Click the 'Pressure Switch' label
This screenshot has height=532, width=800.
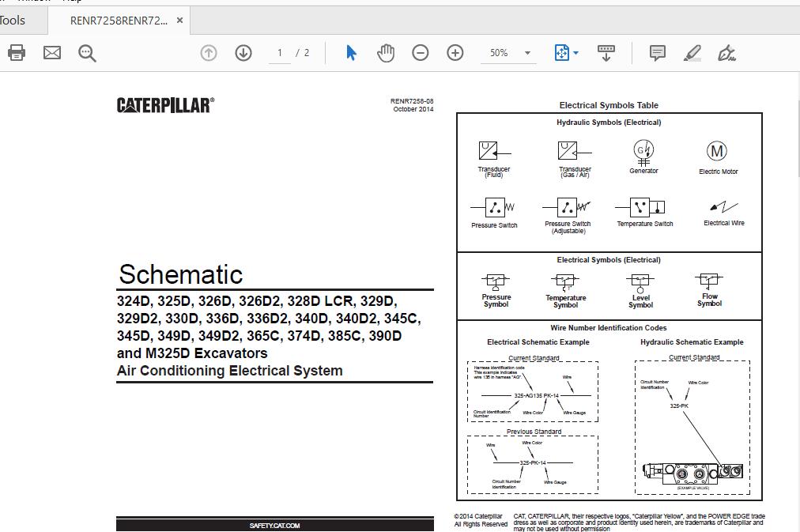click(x=494, y=225)
